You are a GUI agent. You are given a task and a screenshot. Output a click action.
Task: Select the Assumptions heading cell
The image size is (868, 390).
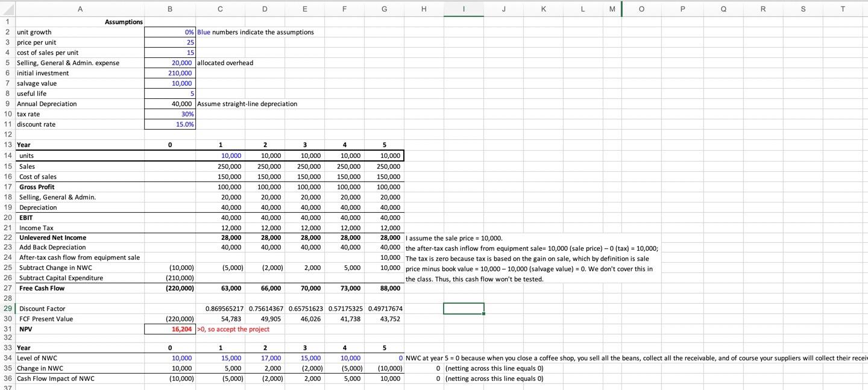pos(124,22)
